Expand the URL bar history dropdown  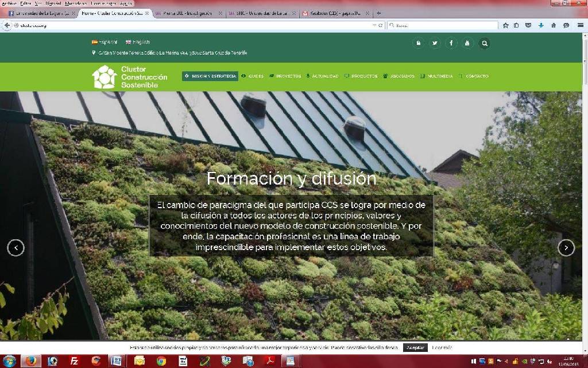374,25
